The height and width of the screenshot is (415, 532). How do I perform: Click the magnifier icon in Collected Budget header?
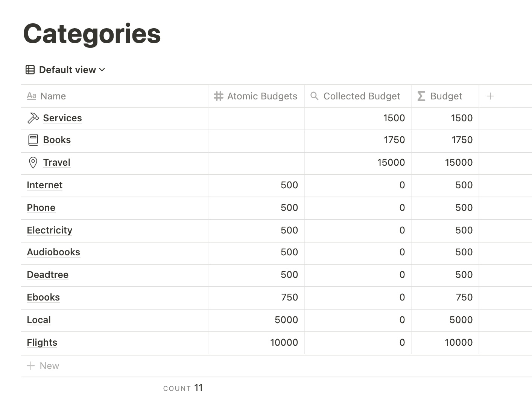click(314, 96)
